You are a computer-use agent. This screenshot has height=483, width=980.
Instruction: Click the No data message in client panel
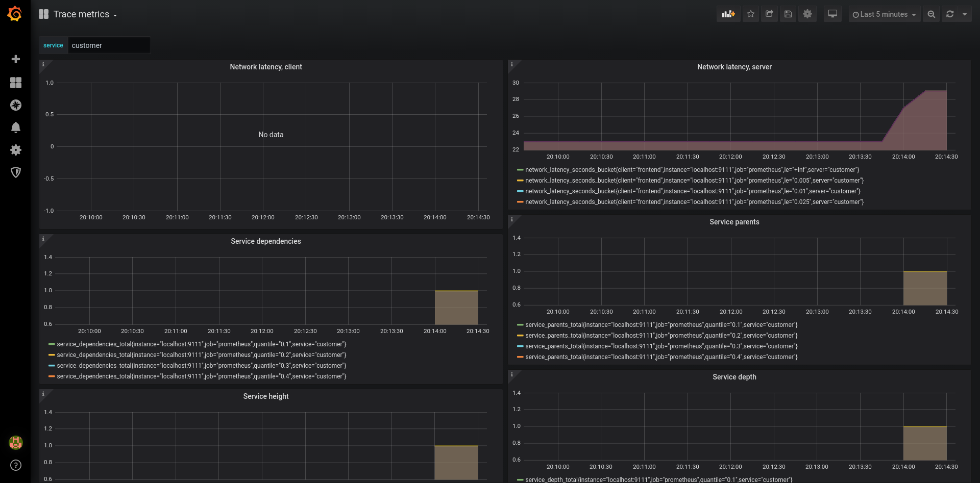tap(271, 135)
